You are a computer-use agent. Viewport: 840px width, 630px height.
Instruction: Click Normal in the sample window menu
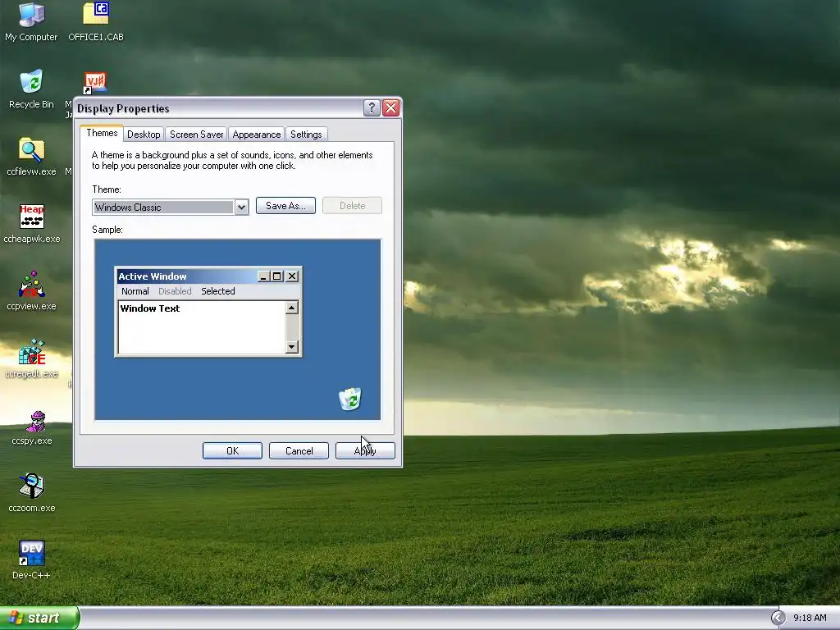tap(135, 291)
